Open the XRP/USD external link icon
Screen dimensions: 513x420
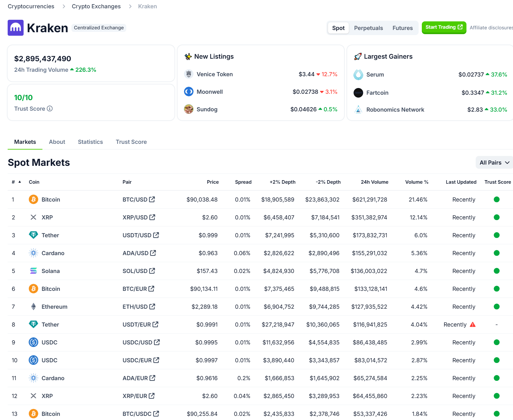tap(152, 217)
